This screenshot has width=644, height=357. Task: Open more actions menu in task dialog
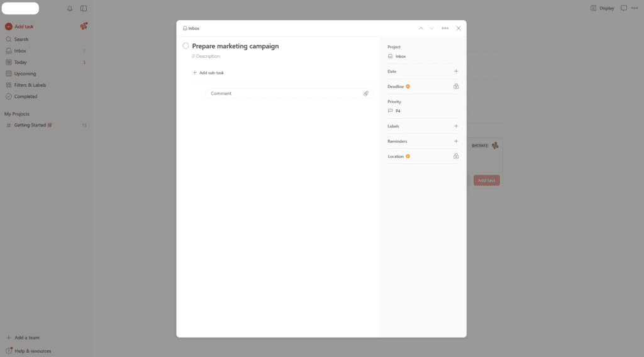(445, 28)
